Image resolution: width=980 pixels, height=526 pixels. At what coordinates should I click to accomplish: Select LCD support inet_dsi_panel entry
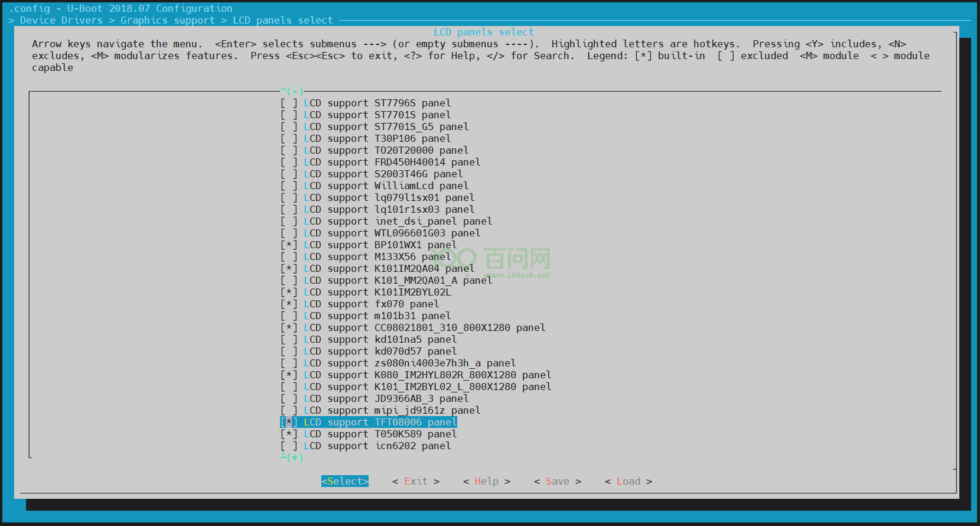click(398, 222)
